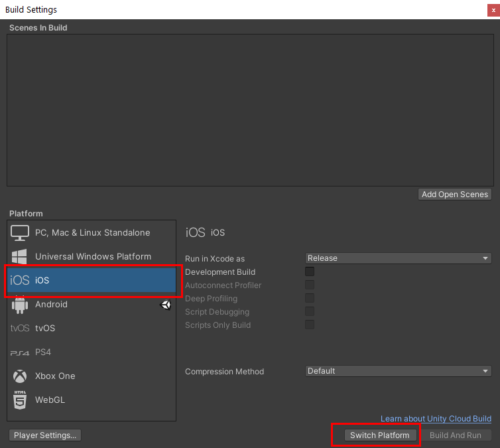The image size is (500, 448).
Task: Toggle the Autoconnect Profiler checkbox
Action: (310, 285)
